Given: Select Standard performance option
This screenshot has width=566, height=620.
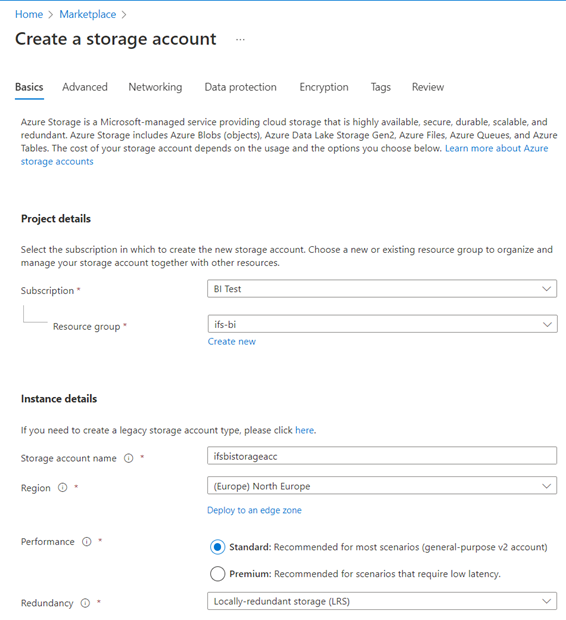Looking at the screenshot, I should click(x=218, y=547).
